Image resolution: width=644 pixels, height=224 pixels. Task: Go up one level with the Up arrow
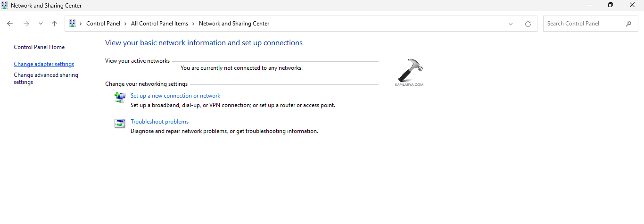55,24
